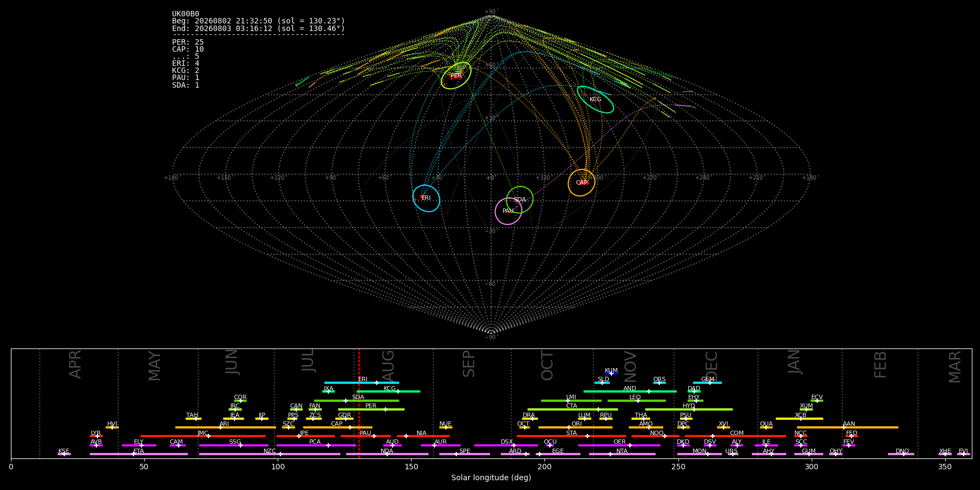Click the STA red activity bar
The height and width of the screenshot is (490, 980).
571,436
